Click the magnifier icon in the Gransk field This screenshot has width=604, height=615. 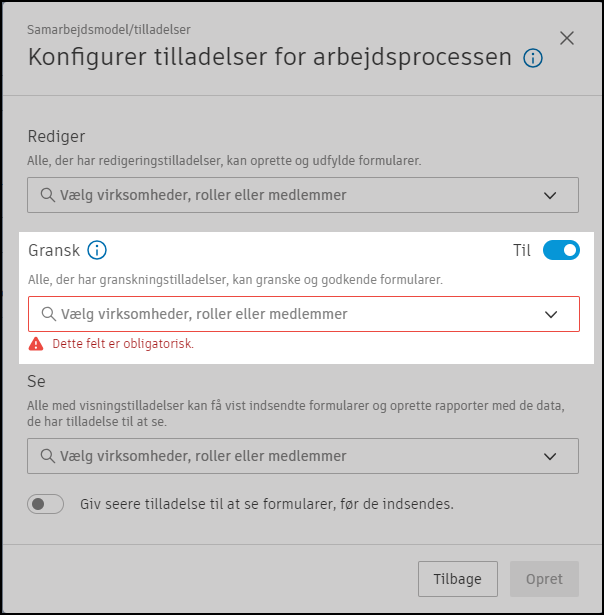[x=47, y=314]
